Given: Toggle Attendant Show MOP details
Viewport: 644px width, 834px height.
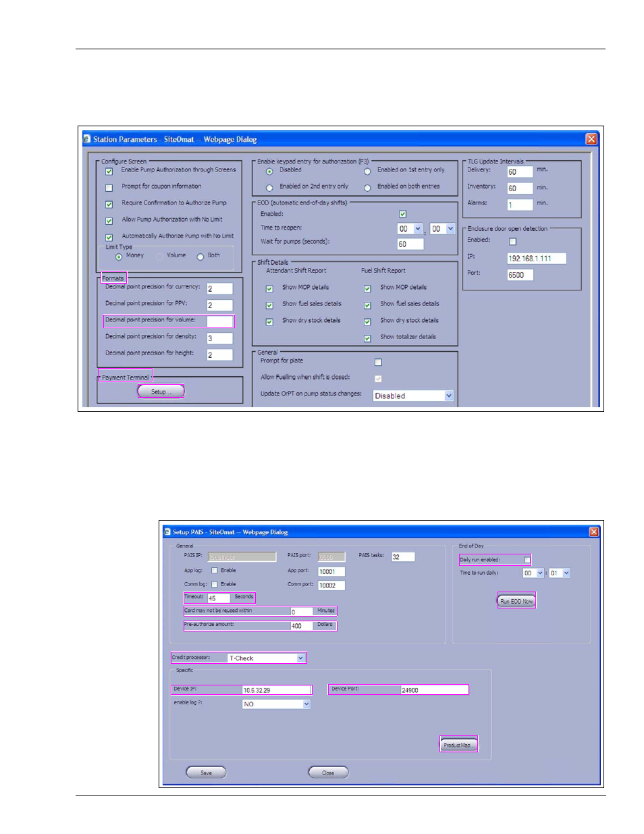Looking at the screenshot, I should [269, 289].
